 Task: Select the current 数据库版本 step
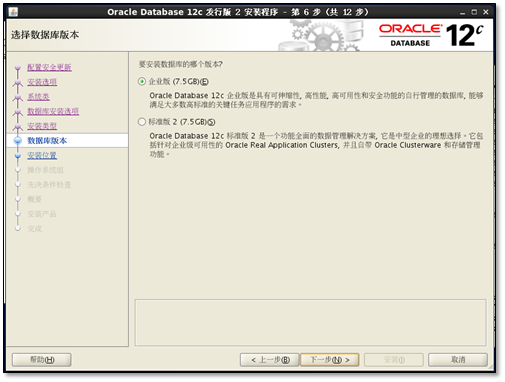pyautogui.click(x=47, y=141)
